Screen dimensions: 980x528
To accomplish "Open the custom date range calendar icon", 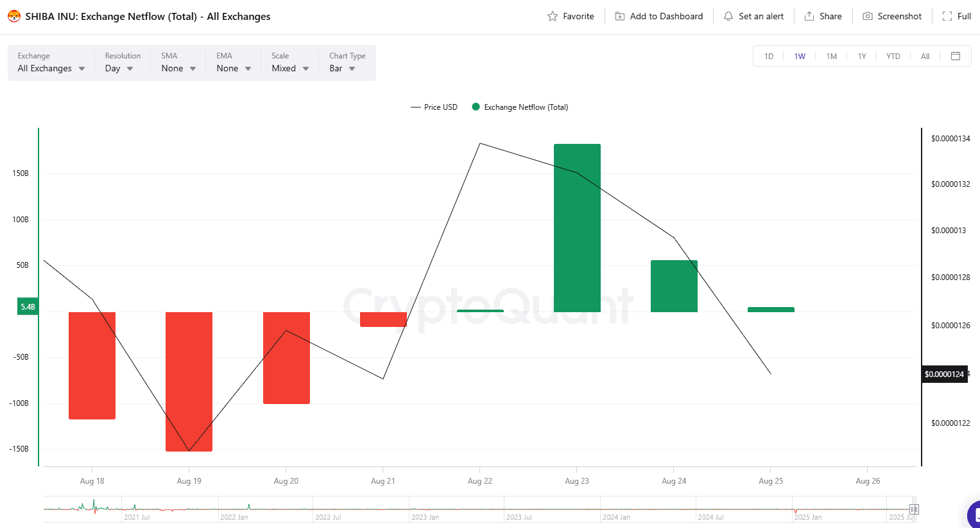I will pos(956,56).
